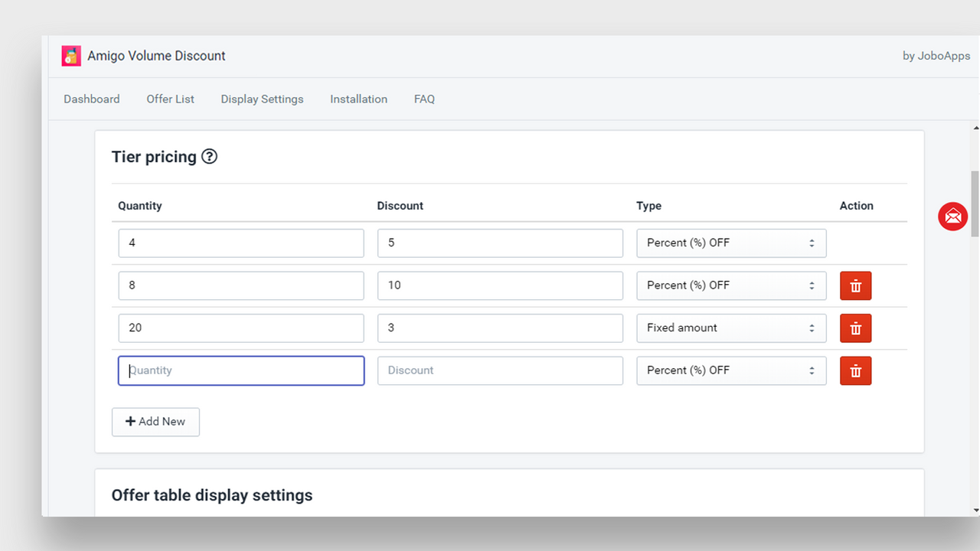
Task: Open the red mail contact button
Action: (952, 217)
